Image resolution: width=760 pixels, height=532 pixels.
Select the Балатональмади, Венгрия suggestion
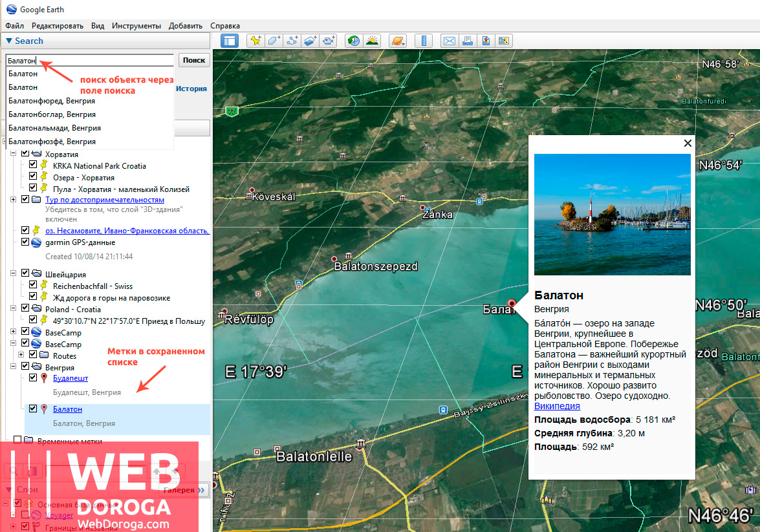tap(90, 128)
